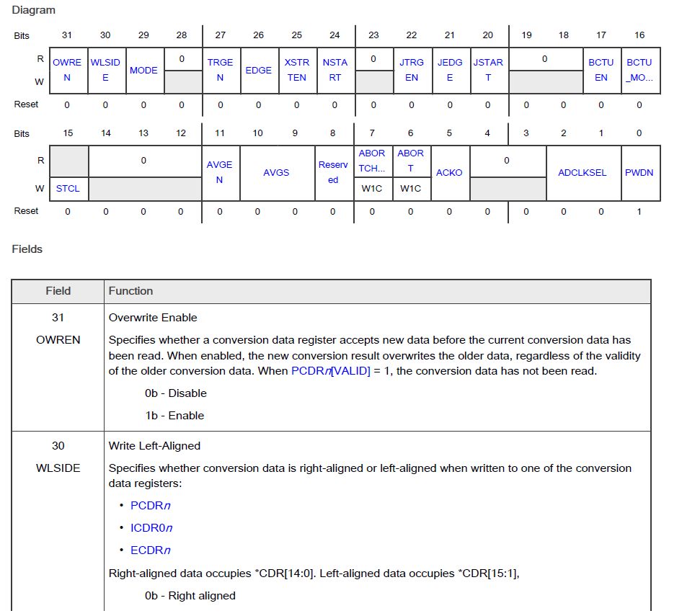
Task: Click the '1b - Enable' value text
Action: [174, 416]
